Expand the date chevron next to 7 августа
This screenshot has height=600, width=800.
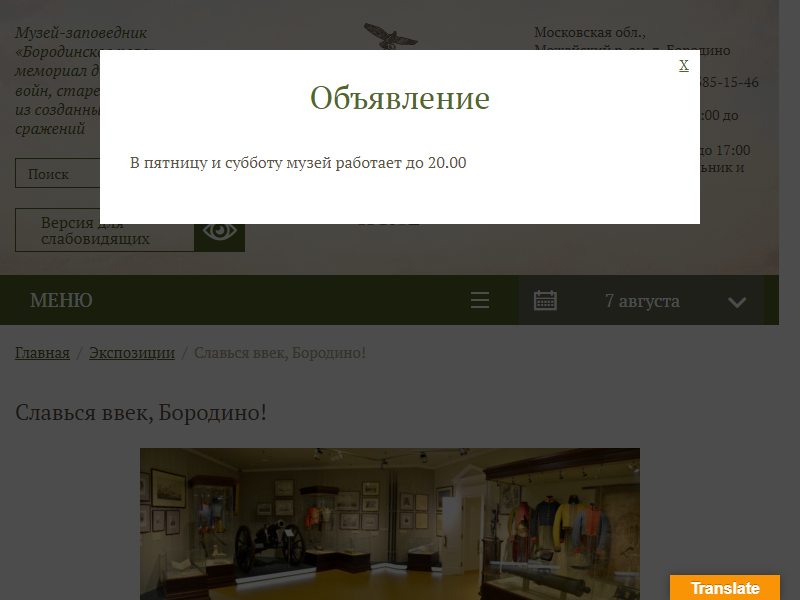point(737,302)
